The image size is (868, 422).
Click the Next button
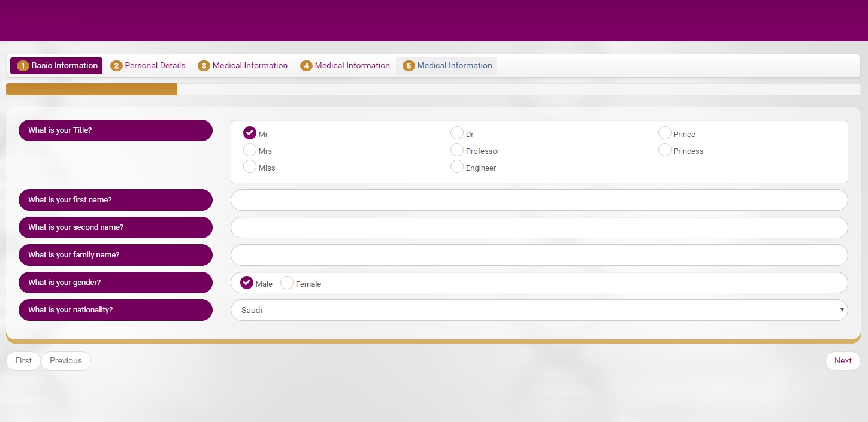pyautogui.click(x=842, y=361)
